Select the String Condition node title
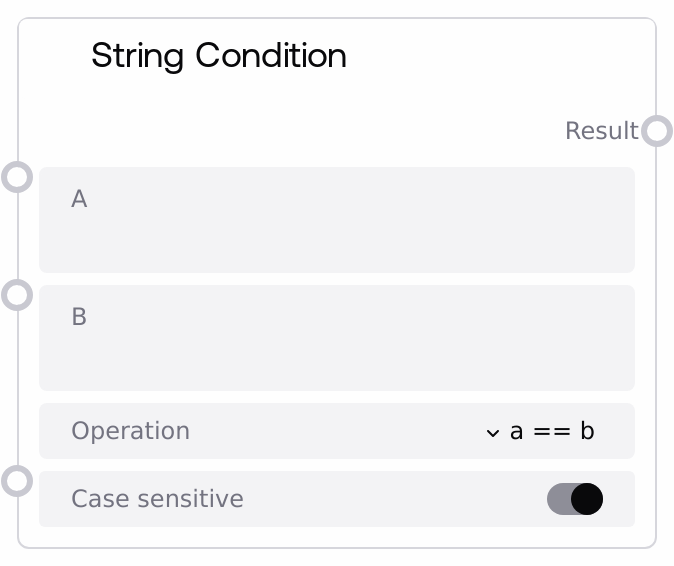This screenshot has width=674, height=566. click(218, 55)
